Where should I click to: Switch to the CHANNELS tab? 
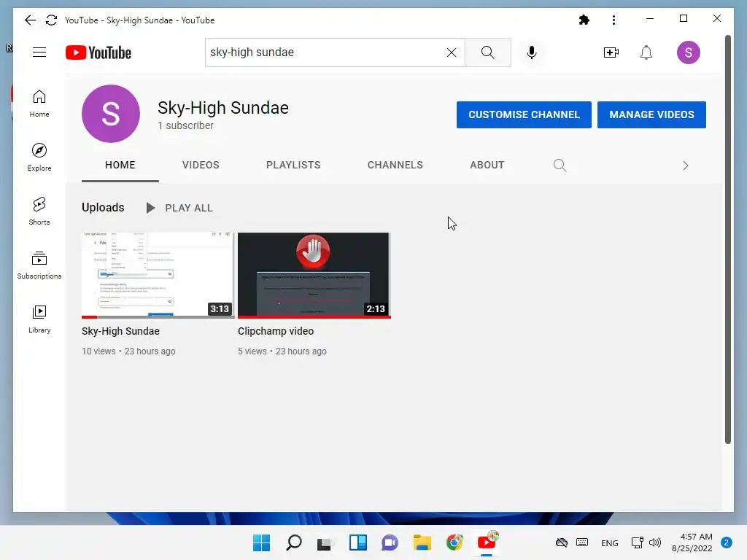point(395,165)
